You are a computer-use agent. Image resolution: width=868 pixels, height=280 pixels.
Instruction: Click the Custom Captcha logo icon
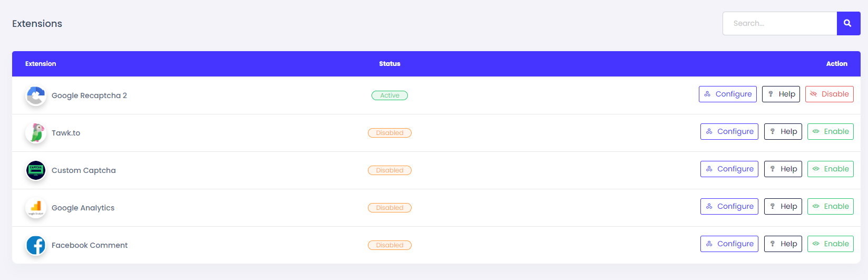coord(36,170)
